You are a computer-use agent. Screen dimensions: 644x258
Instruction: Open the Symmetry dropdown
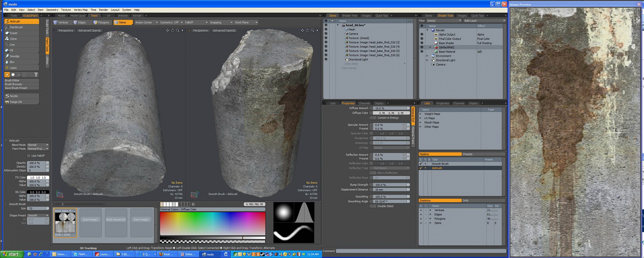click(x=171, y=22)
